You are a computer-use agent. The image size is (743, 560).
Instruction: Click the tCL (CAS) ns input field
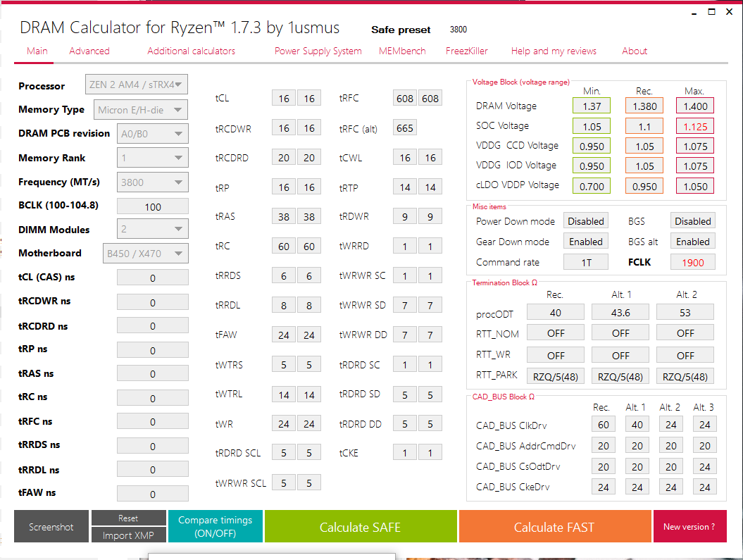[x=153, y=278]
